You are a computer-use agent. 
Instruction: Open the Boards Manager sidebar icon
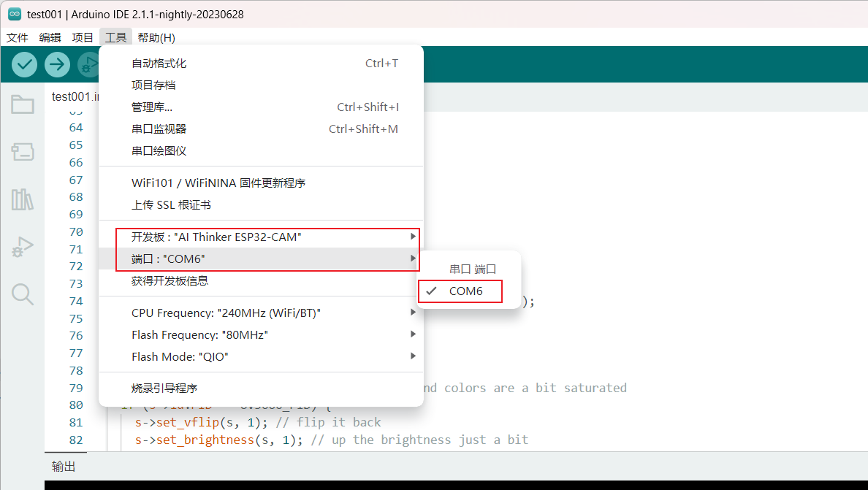pyautogui.click(x=23, y=152)
